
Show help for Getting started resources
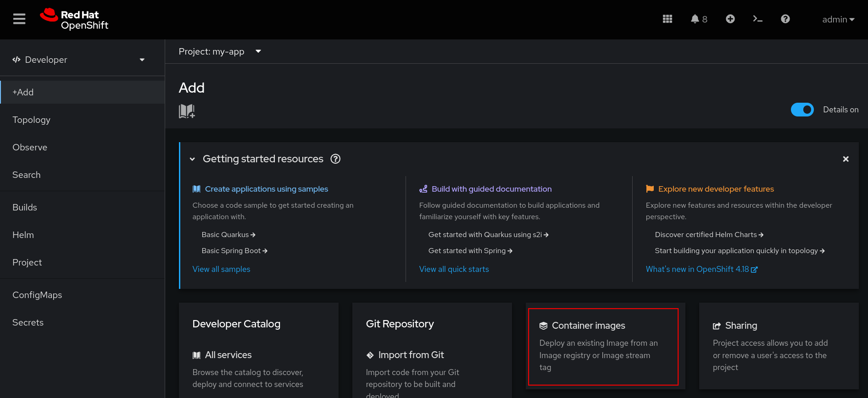point(335,159)
